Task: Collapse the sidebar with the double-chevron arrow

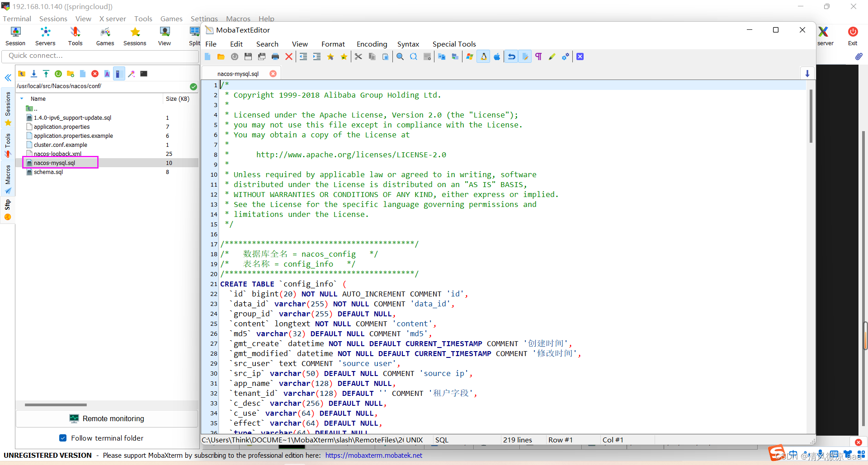Action: 8,78
